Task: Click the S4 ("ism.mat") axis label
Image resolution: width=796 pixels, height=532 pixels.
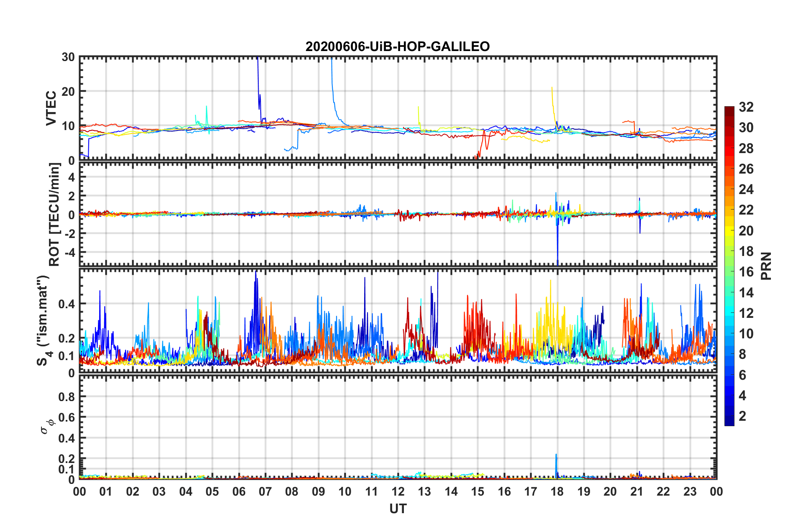Action: click(x=44, y=321)
